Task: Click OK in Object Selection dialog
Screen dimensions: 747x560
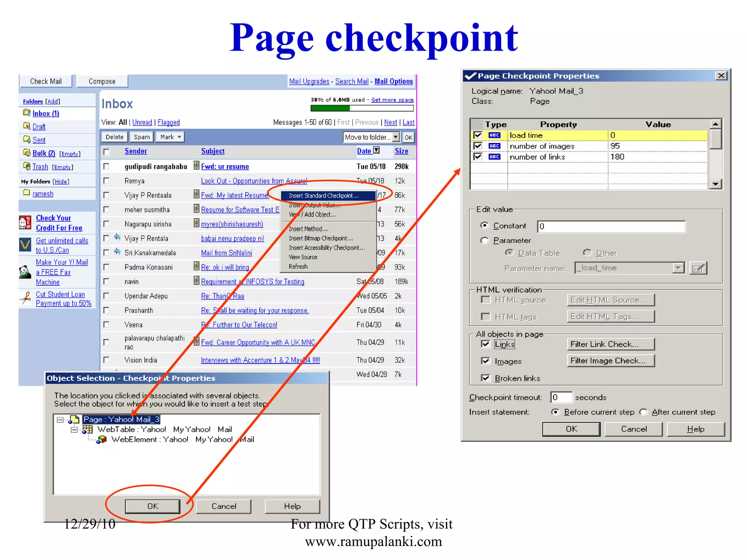Action: [152, 506]
